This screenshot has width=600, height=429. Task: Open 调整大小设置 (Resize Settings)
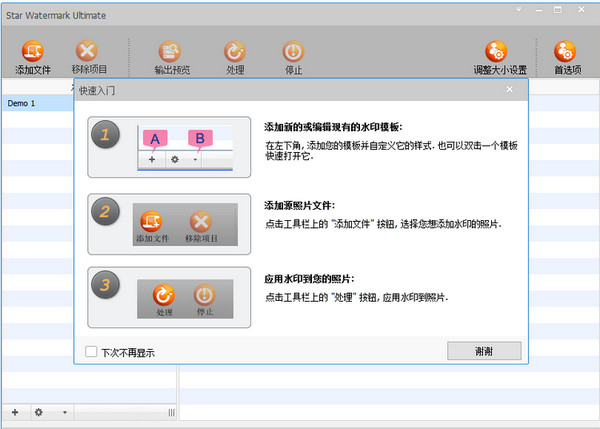click(499, 57)
